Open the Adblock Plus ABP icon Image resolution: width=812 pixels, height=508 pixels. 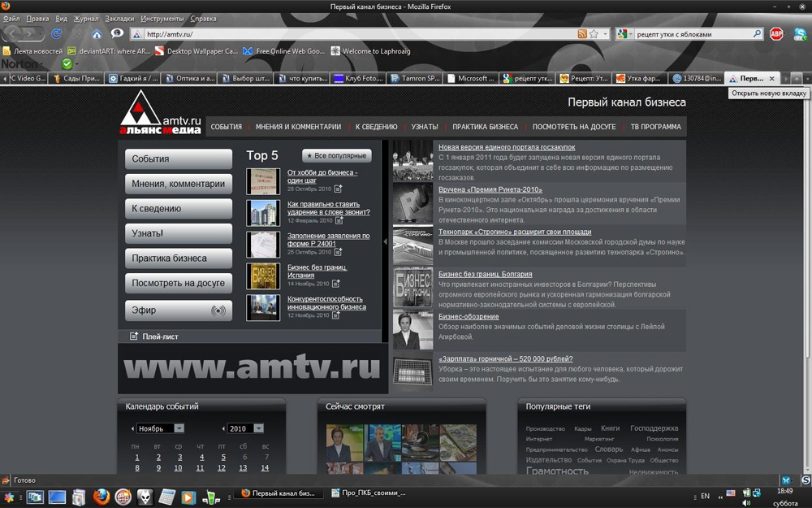coord(776,34)
